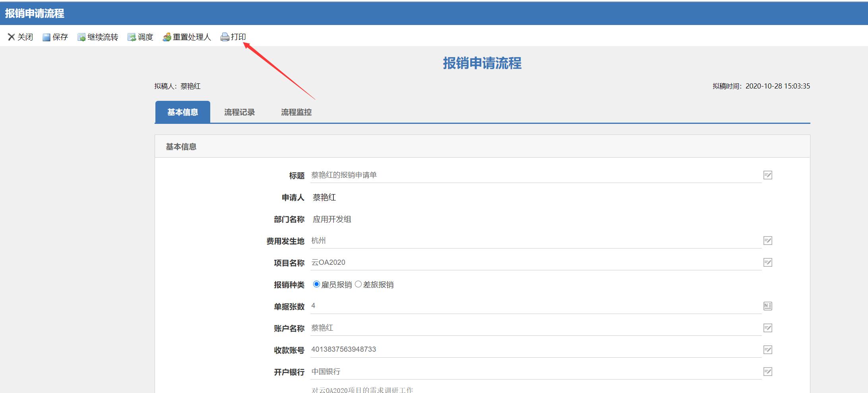868x393 pixels.
Task: Click the 拟稿人：蔡艳红 text
Action: (177, 86)
